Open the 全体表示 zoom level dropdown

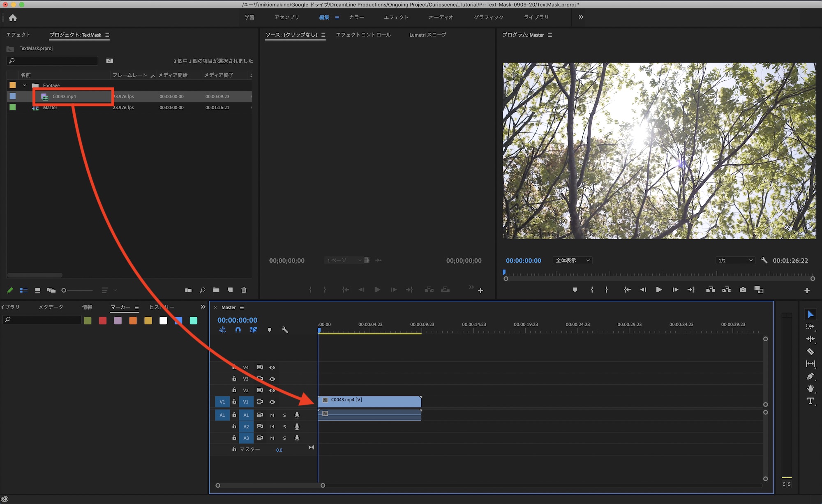573,260
